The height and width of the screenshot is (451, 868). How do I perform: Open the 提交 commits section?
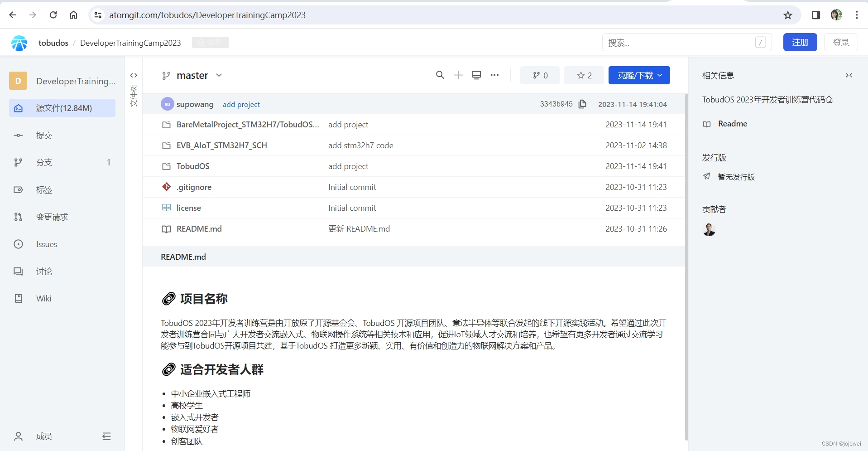tap(44, 135)
